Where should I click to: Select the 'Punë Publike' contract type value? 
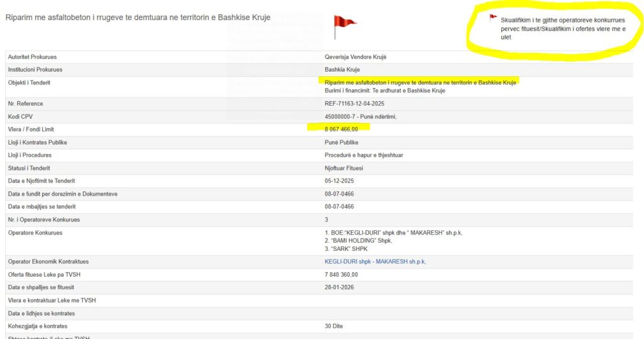(341, 142)
